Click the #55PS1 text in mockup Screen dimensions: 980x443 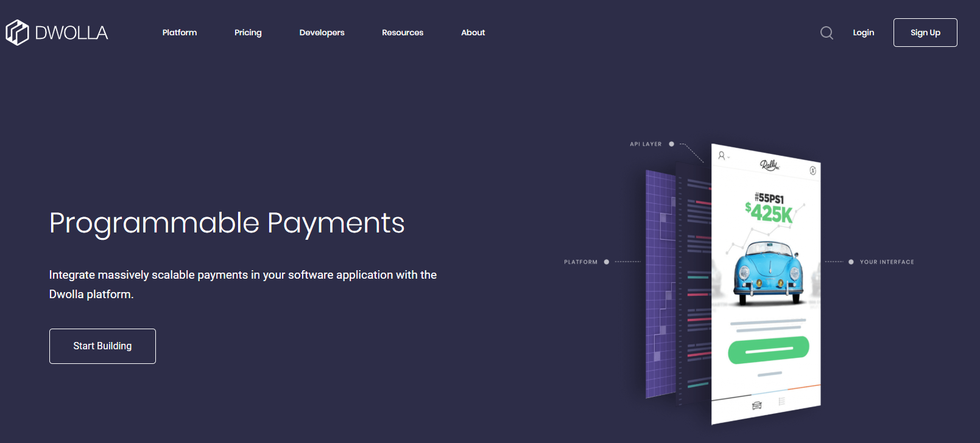[x=769, y=198]
